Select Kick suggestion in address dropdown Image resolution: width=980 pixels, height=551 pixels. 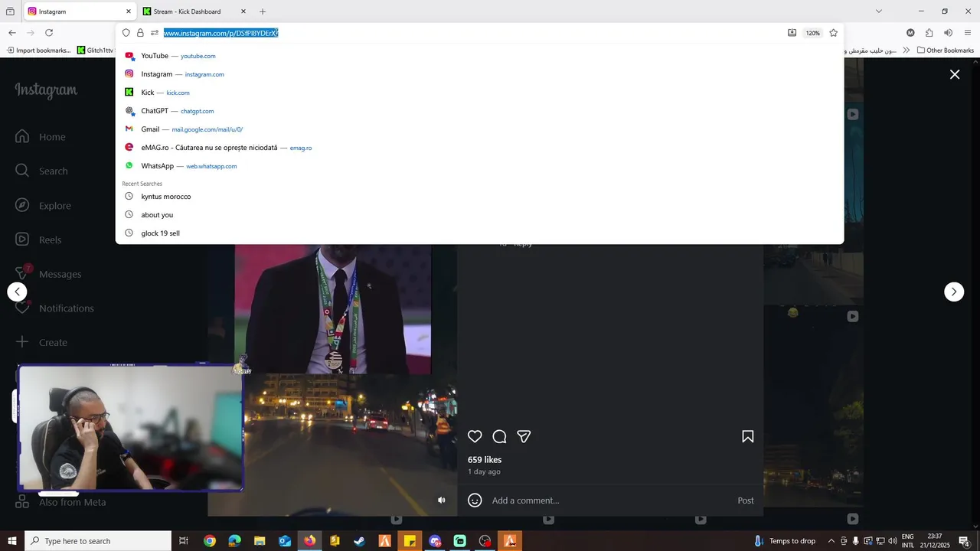point(479,93)
